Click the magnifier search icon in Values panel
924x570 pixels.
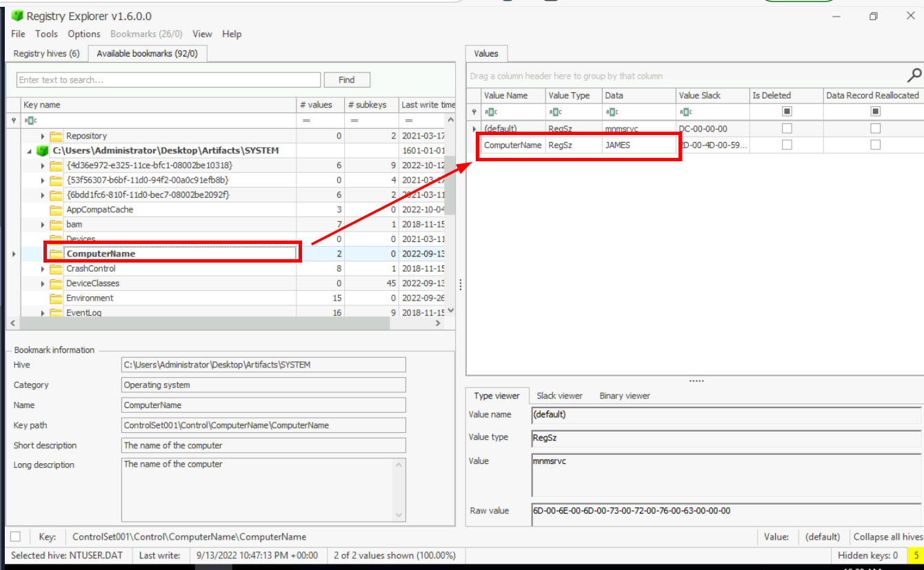click(914, 75)
